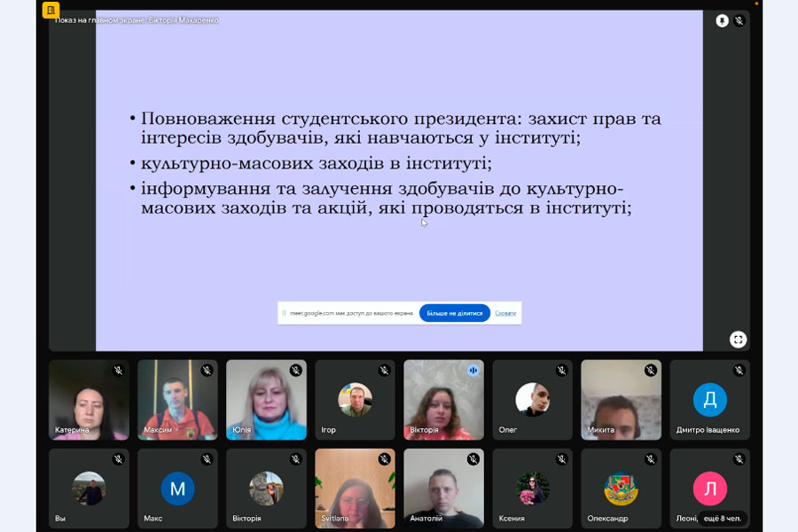The image size is (798, 532).
Task: Click the 'Дмитро Іващенко' name label
Action: pyautogui.click(x=708, y=430)
